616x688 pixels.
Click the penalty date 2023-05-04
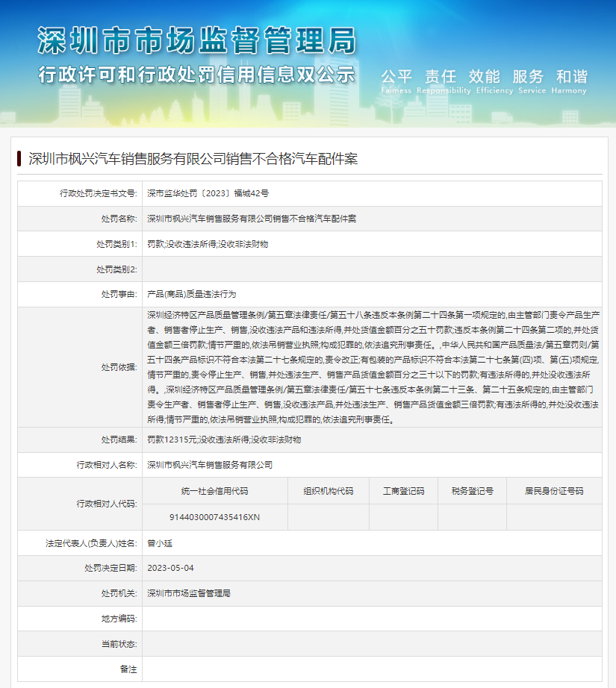(169, 568)
